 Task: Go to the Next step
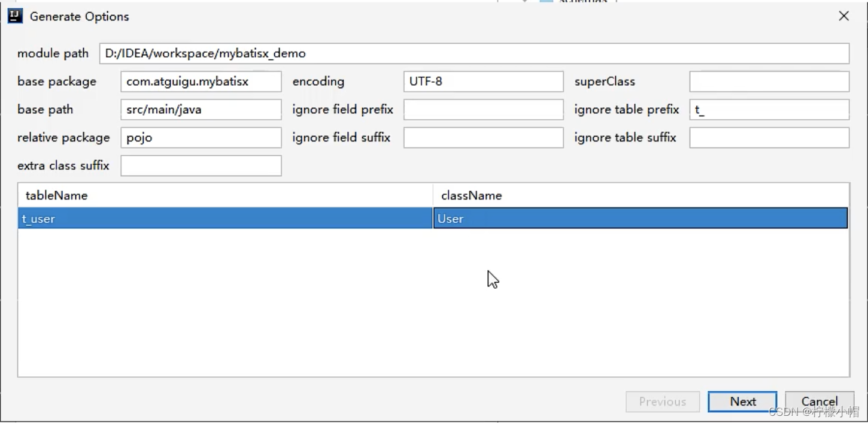pyautogui.click(x=742, y=402)
